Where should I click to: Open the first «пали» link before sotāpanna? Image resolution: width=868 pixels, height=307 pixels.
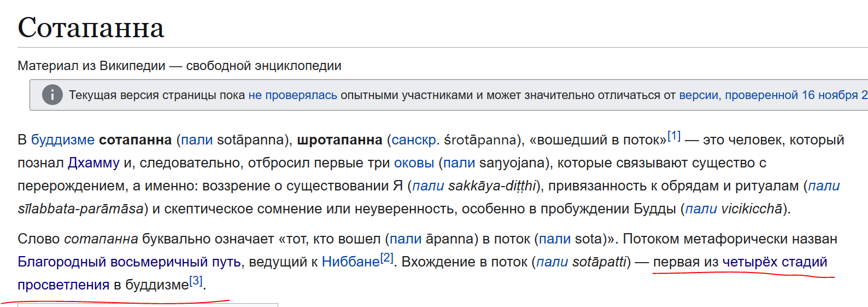point(197,140)
